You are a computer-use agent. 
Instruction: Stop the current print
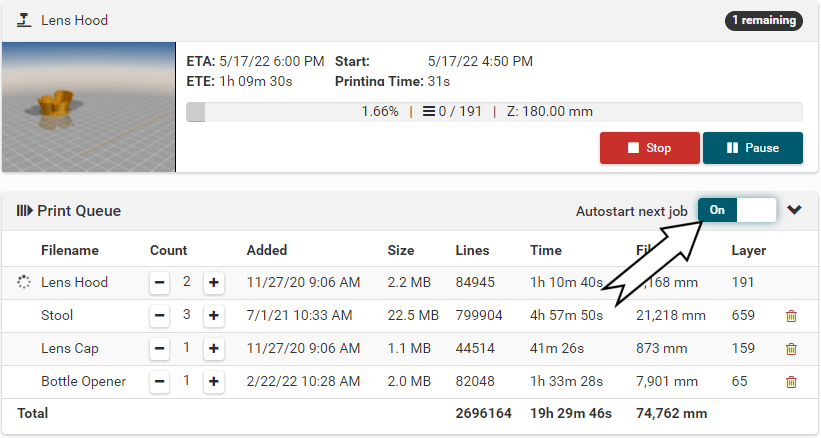649,148
